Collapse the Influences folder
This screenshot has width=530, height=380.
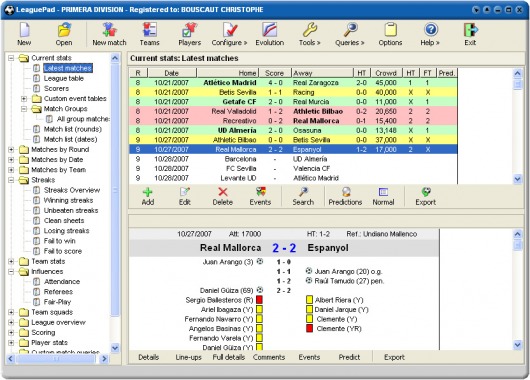[11, 271]
